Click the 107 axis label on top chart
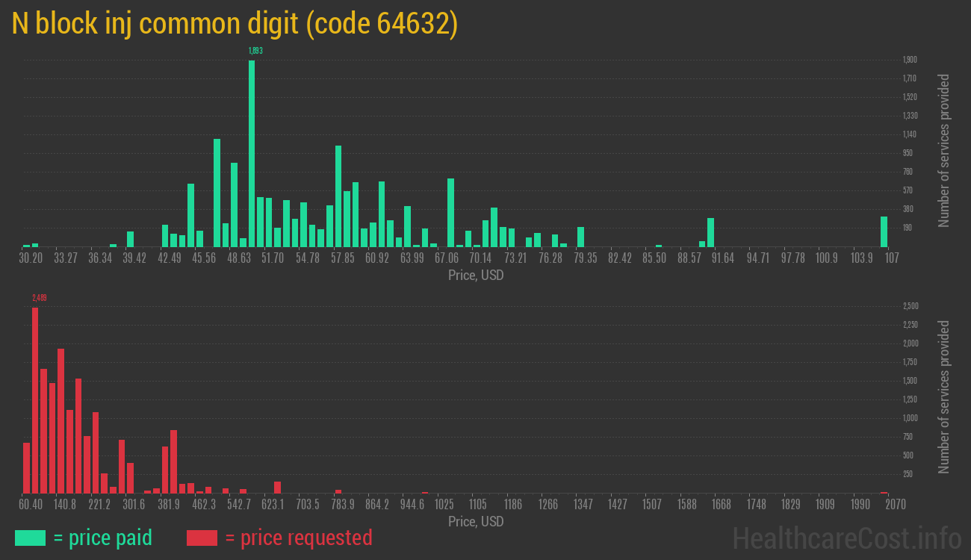 tap(891, 258)
